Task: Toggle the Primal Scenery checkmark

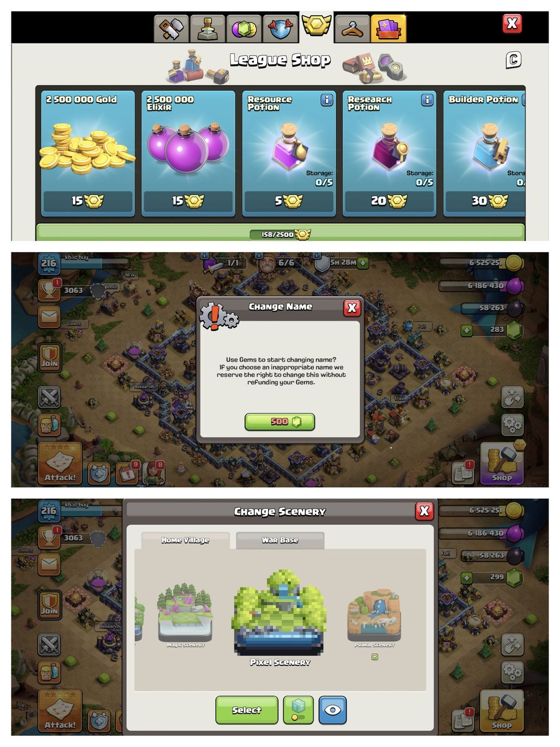Action: 375,657
